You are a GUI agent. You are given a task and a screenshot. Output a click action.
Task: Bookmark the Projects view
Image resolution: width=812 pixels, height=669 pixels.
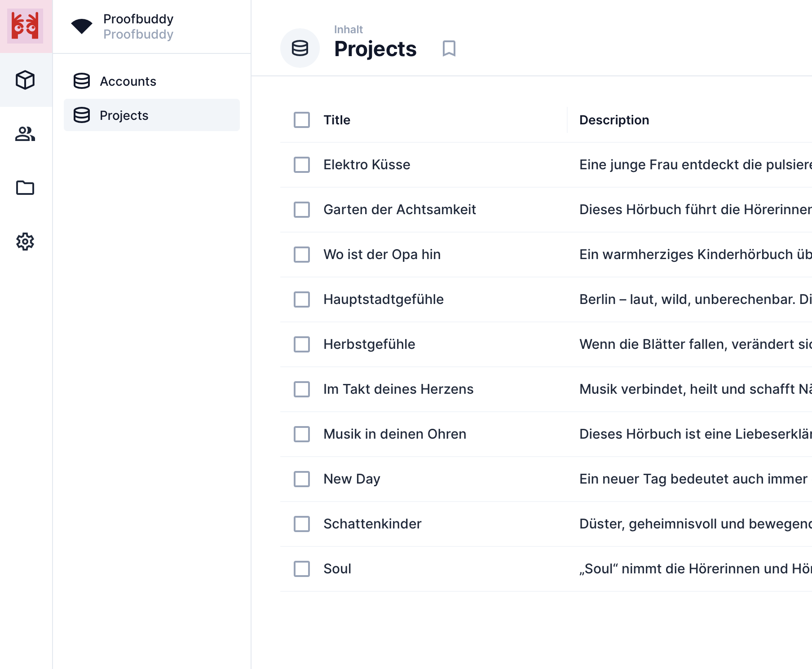pyautogui.click(x=449, y=48)
